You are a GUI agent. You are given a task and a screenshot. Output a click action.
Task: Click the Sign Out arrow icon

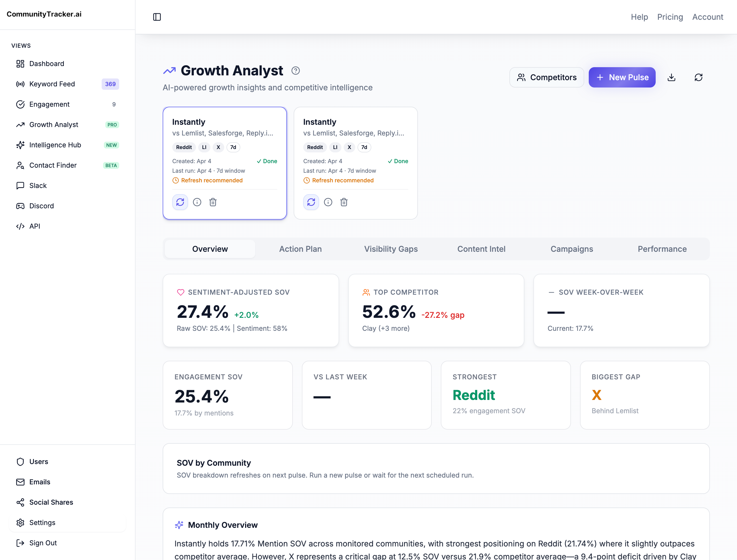(20, 543)
